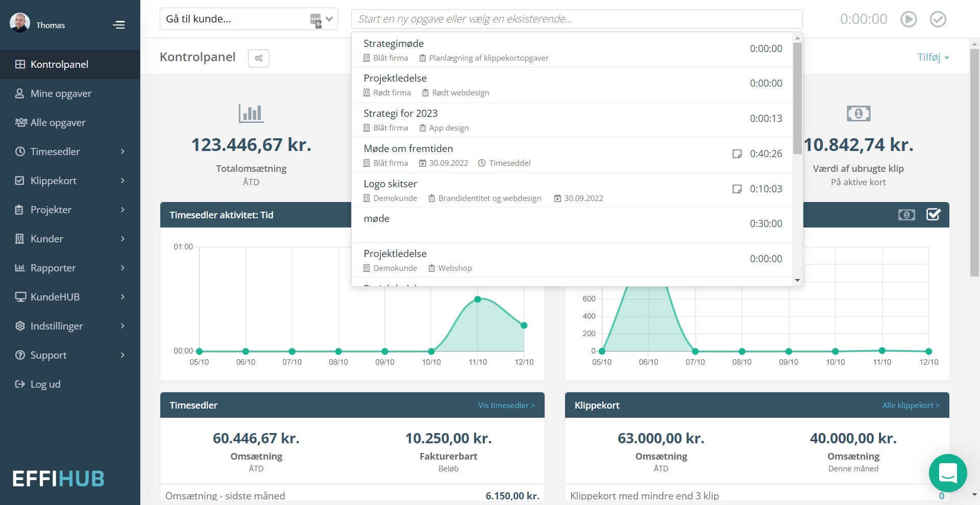The width and height of the screenshot is (980, 505).
Task: Go to Alle opgaver
Action: (x=70, y=122)
